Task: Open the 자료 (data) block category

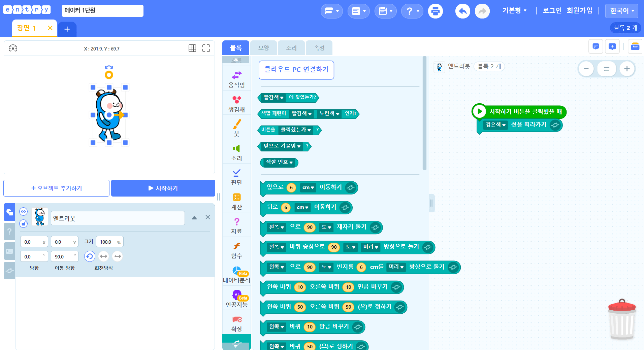Action: [x=236, y=225]
